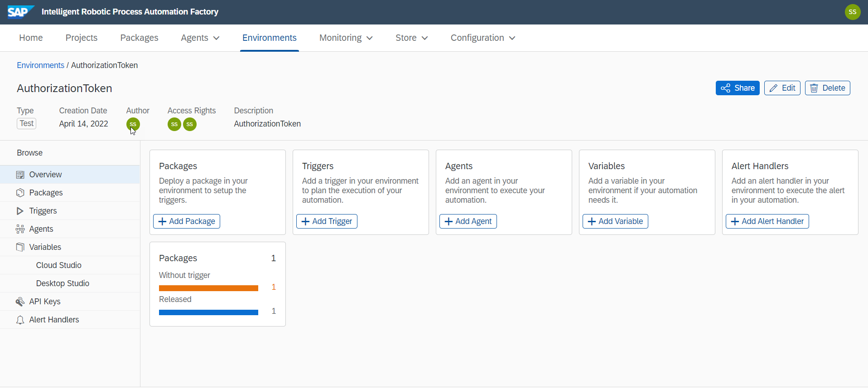868x390 pixels.
Task: Select Agents in the Browse list
Action: click(x=70, y=229)
